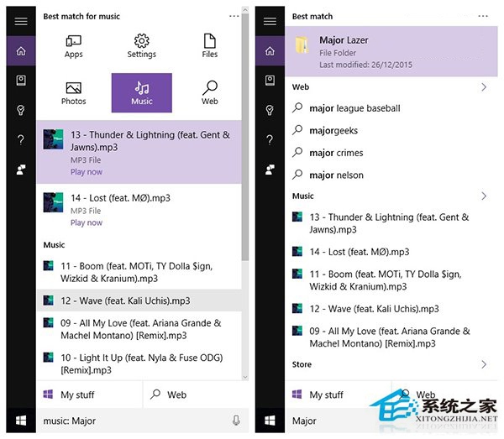504x439 pixels.
Task: Open 09 - All My Love in left panel
Action: pos(139,329)
